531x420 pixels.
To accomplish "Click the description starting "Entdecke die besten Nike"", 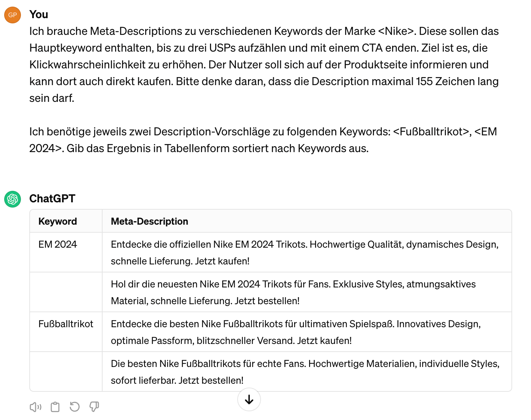I will [x=296, y=332].
